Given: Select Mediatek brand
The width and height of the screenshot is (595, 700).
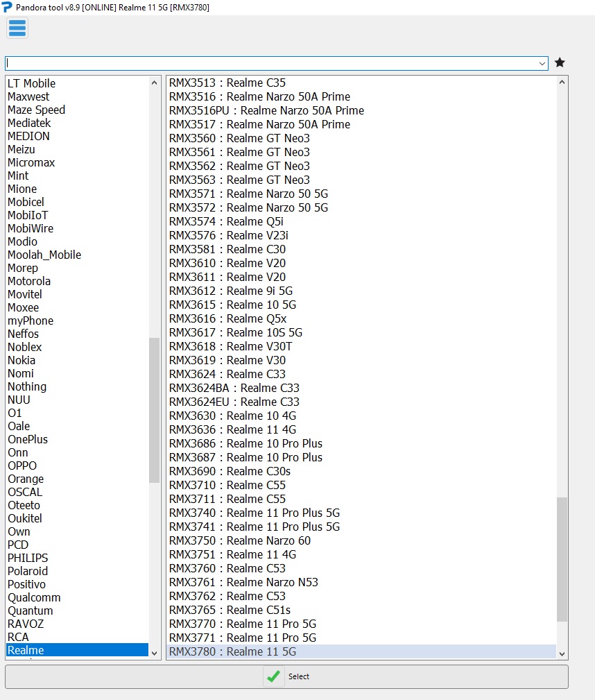Looking at the screenshot, I should pos(29,123).
